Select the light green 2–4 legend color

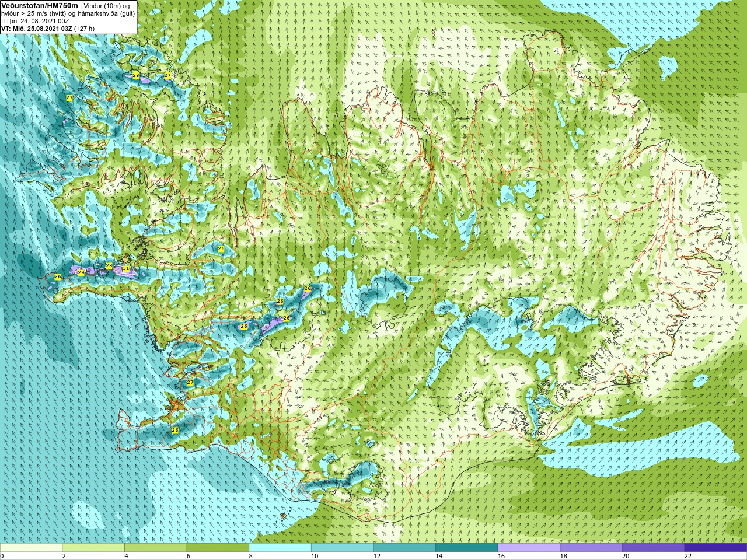click(93, 547)
